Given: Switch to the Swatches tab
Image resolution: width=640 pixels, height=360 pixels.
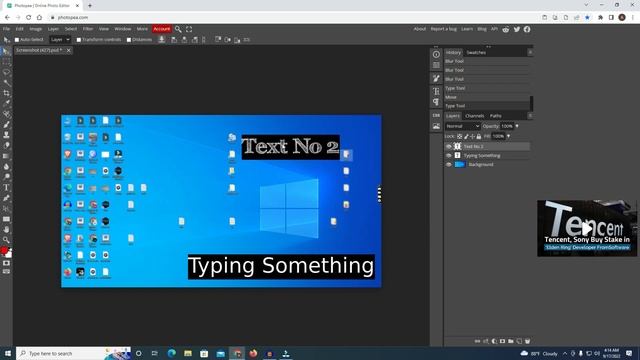Looking at the screenshot, I should (476, 52).
